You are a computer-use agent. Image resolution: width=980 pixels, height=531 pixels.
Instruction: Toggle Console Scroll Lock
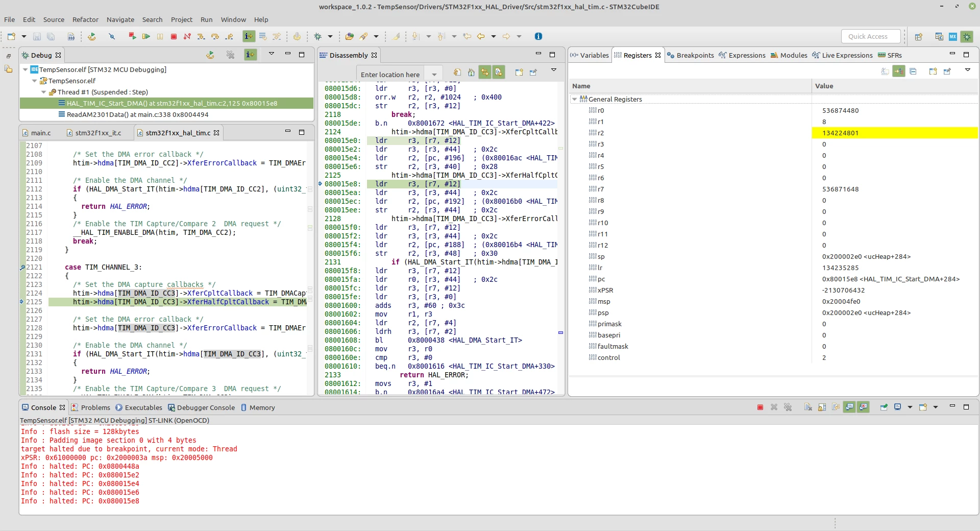point(822,407)
